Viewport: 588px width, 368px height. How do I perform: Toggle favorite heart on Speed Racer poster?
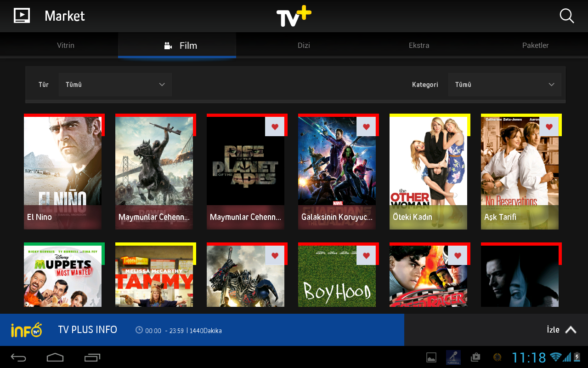(x=458, y=255)
